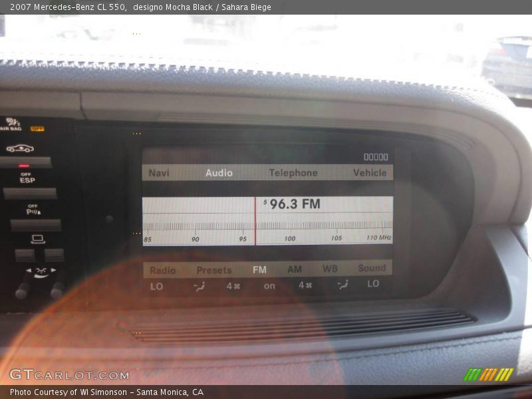This screenshot has width=532, height=399.
Task: Toggle the climate 'on' setting
Action: (x=269, y=287)
